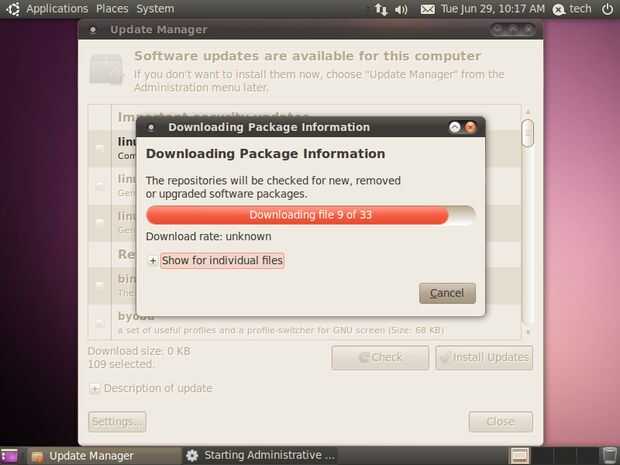Click the volume speaker icon
The width and height of the screenshot is (620, 465).
tap(401, 9)
